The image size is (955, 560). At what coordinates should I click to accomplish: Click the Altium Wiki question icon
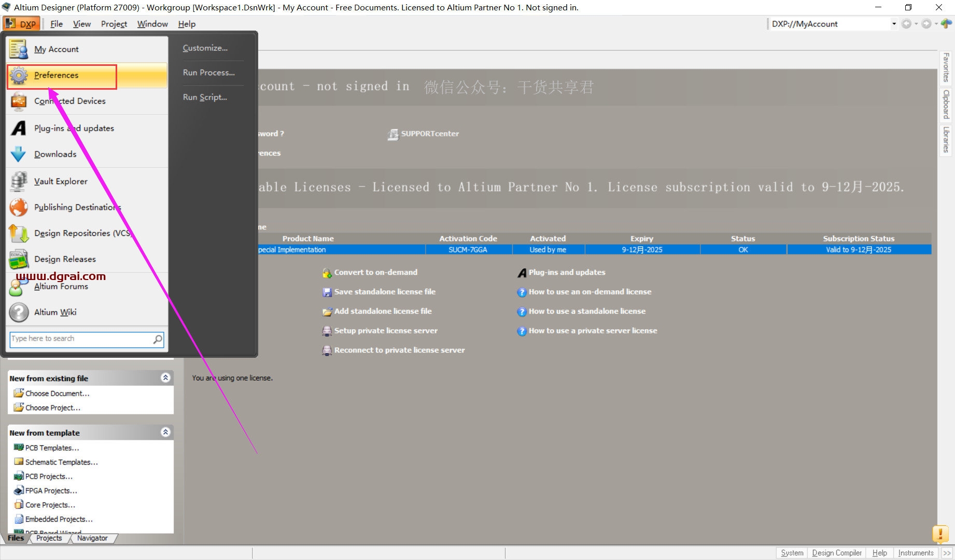click(19, 312)
